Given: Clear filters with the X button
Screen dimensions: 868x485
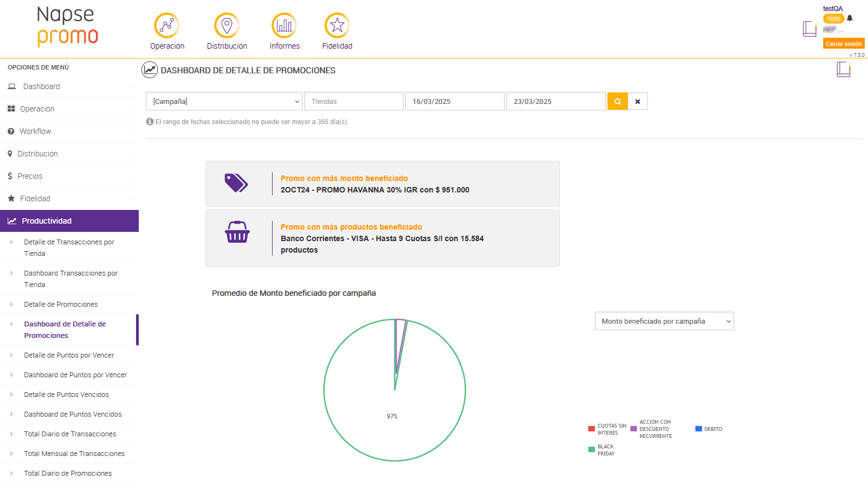Looking at the screenshot, I should tap(637, 101).
